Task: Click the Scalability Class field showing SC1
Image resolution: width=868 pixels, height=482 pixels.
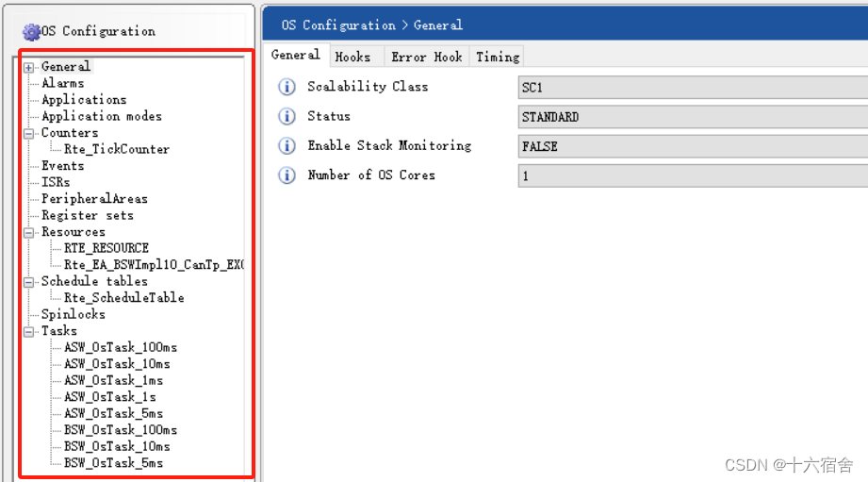Action: [693, 88]
